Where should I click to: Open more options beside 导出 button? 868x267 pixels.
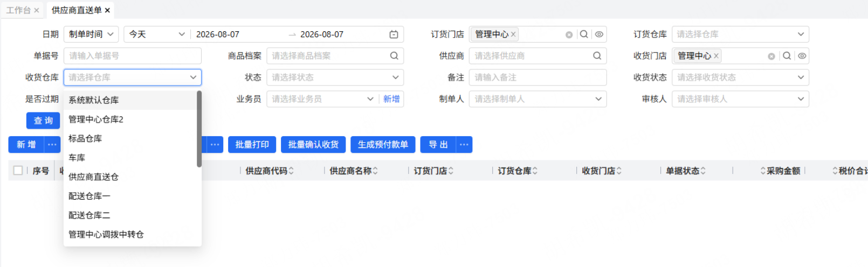pyautogui.click(x=464, y=145)
